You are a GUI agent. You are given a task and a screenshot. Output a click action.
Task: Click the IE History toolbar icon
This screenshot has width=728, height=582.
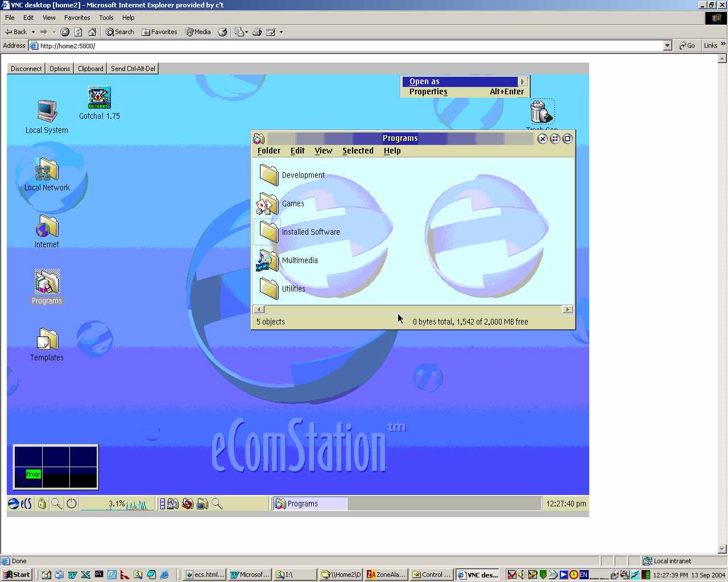tap(222, 32)
